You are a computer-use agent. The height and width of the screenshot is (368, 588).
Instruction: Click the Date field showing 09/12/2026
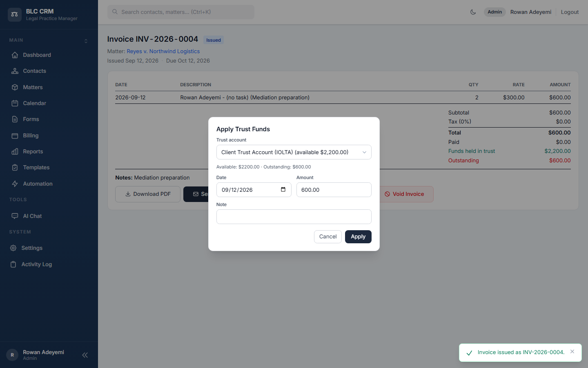point(254,190)
